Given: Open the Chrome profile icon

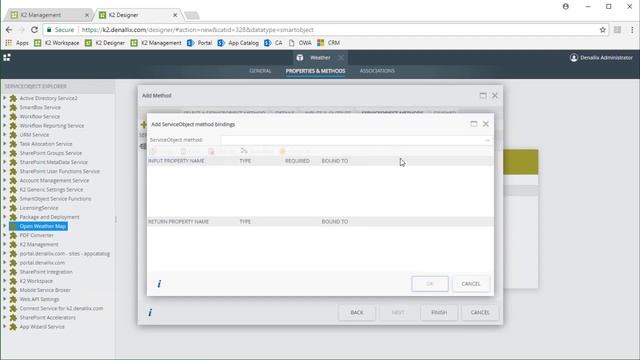Looking at the screenshot, I should click(x=566, y=7).
